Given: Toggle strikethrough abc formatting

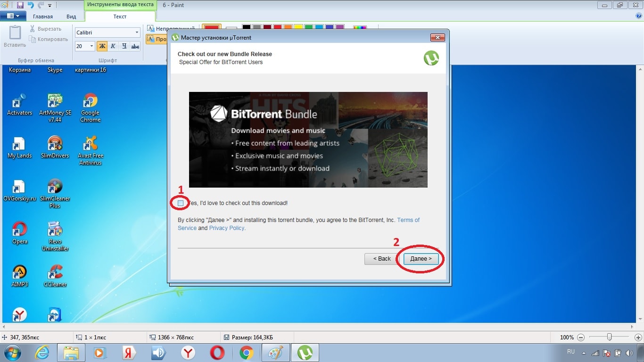Looking at the screenshot, I should click(x=135, y=46).
